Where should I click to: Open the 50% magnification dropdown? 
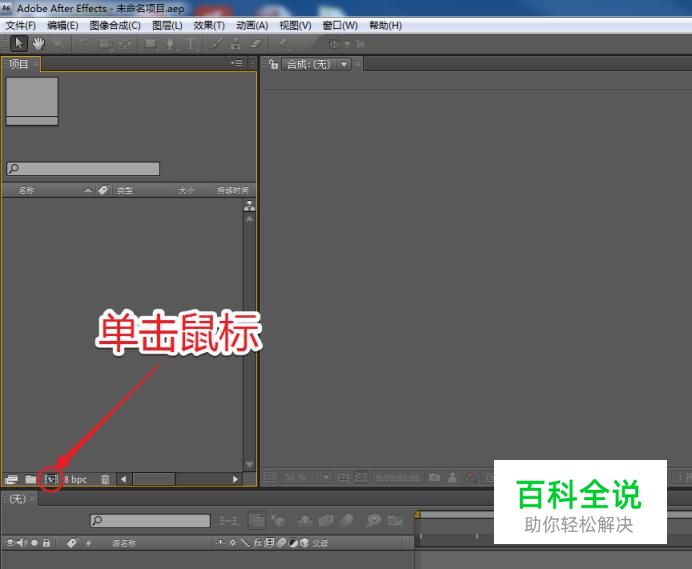306,477
